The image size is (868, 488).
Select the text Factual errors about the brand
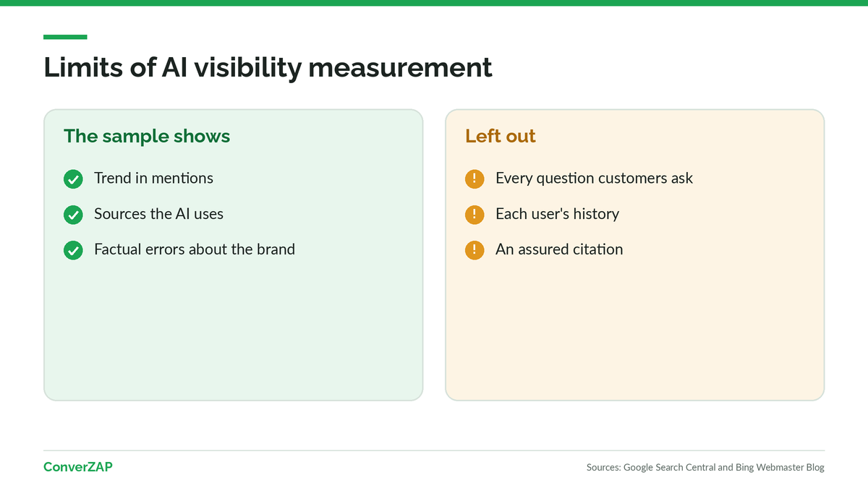click(195, 249)
